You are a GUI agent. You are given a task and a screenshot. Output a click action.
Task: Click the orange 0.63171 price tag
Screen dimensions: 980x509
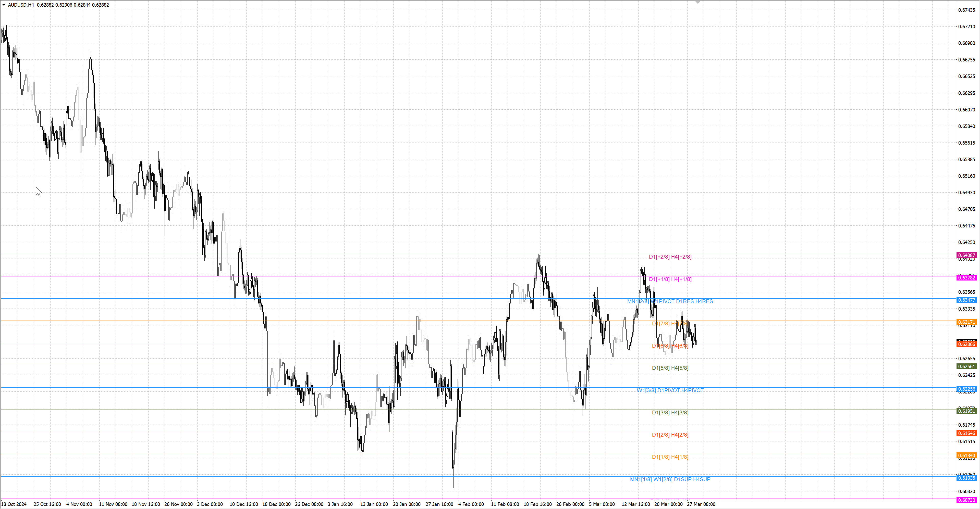point(966,322)
